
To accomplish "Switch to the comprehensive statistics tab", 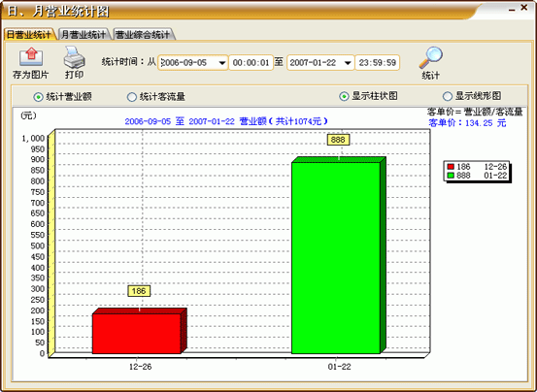I will point(143,35).
